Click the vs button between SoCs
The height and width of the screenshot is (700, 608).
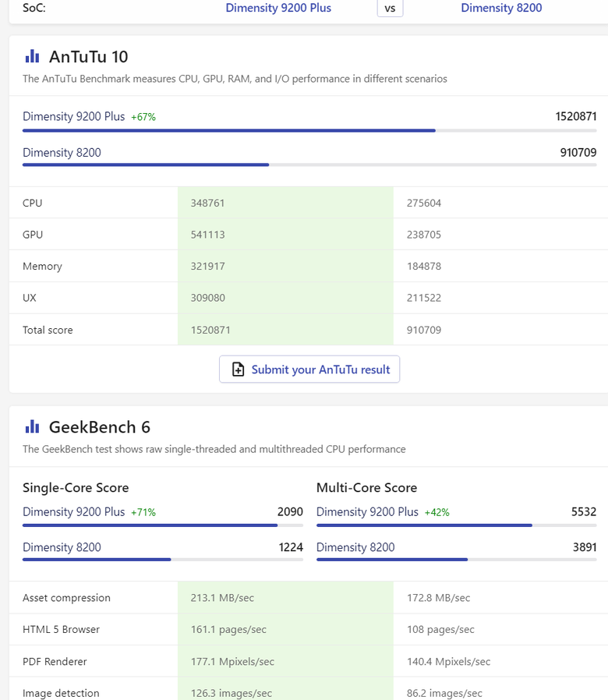391,8
